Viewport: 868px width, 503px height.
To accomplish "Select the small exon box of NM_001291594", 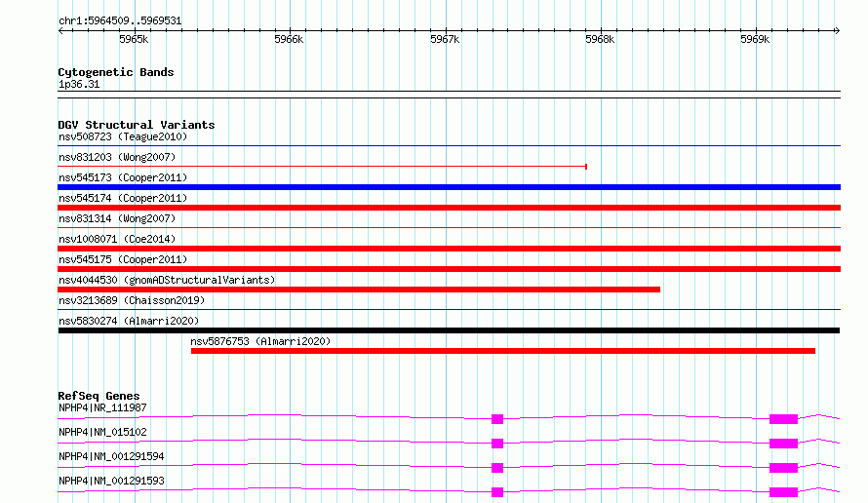I will point(497,468).
